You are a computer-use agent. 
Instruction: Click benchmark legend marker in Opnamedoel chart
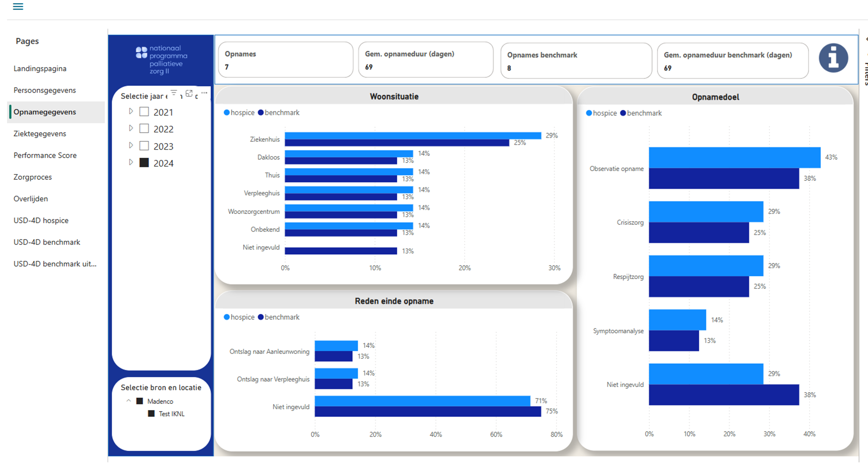tap(623, 113)
